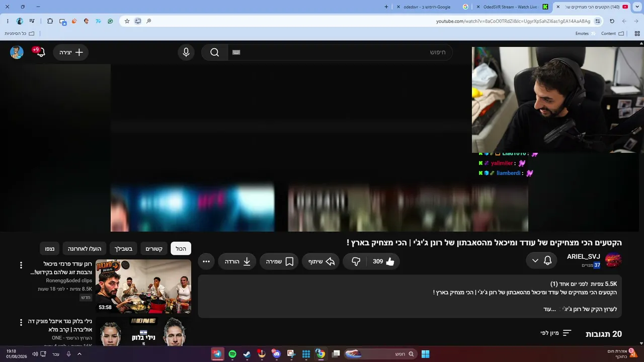
Task: Click the YouTube search input field
Action: pyautogui.click(x=340, y=52)
